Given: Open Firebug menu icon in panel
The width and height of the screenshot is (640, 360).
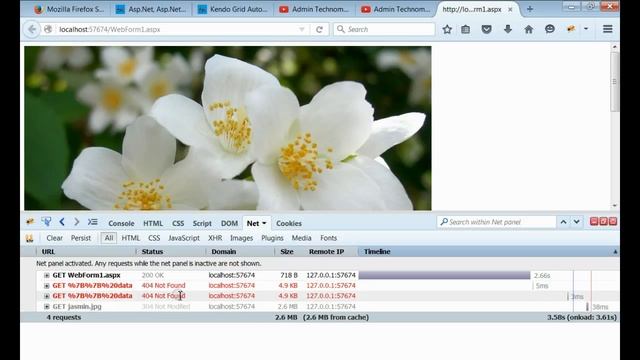Looking at the screenshot, I should pos(30,221).
